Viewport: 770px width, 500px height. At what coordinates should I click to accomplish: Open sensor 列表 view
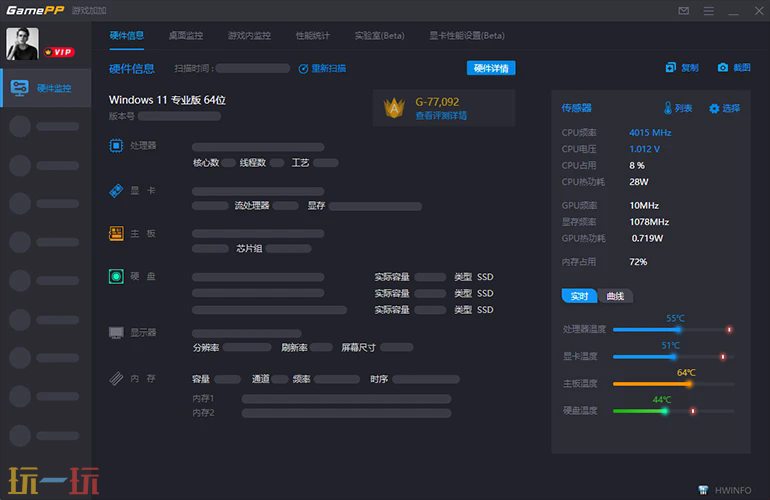pyautogui.click(x=678, y=108)
